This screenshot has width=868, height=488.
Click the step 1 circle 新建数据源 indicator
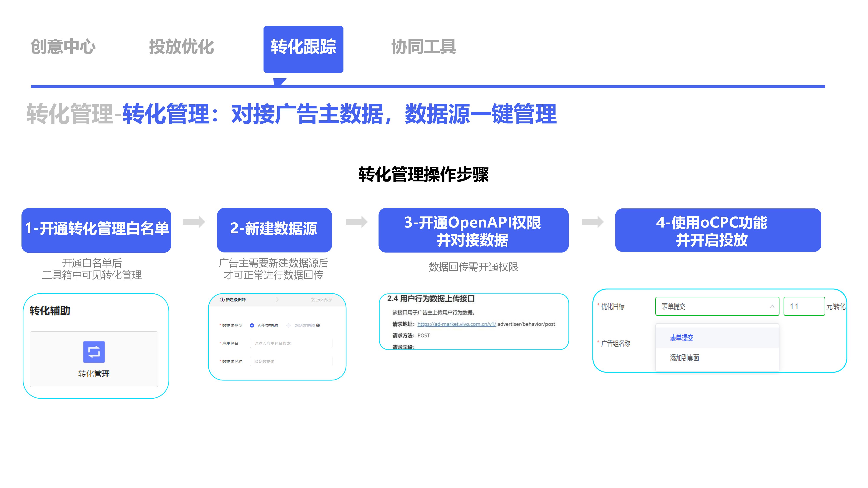233,300
